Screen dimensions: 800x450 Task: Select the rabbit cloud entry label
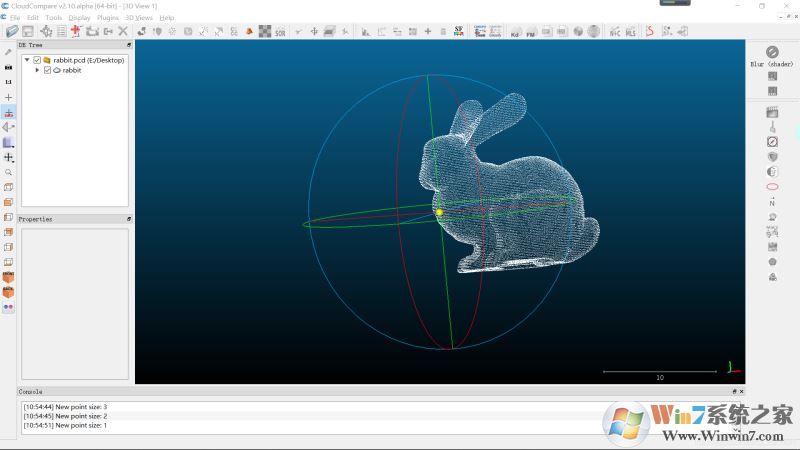coord(72,70)
